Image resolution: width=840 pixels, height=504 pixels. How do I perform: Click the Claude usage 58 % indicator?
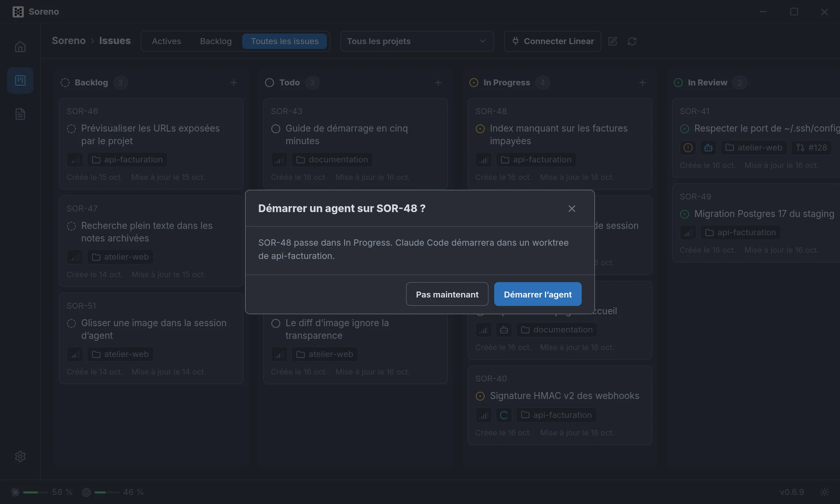(41, 492)
